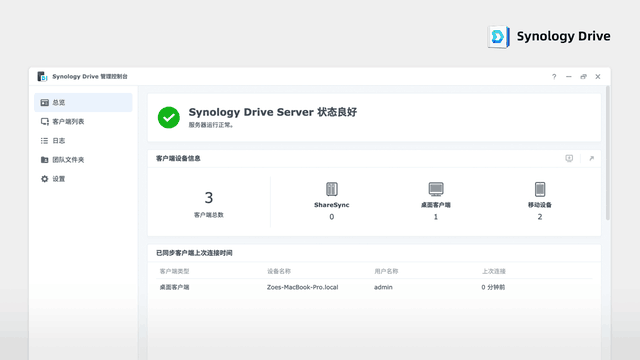The image size is (640, 360).
Task: Click the desktop client computer icon
Action: click(436, 189)
